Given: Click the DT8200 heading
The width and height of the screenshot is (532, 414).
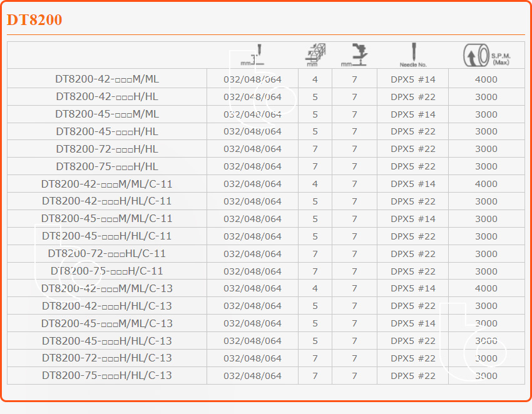Looking at the screenshot, I should (x=34, y=19).
